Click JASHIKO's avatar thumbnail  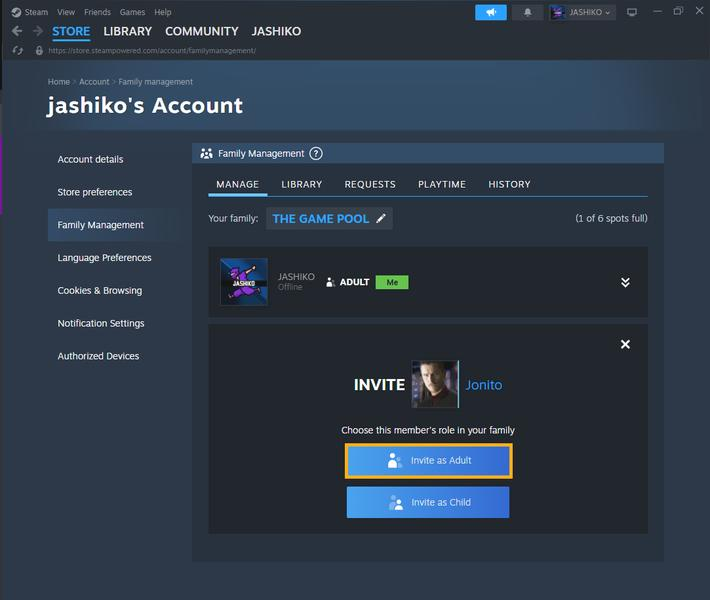point(244,282)
